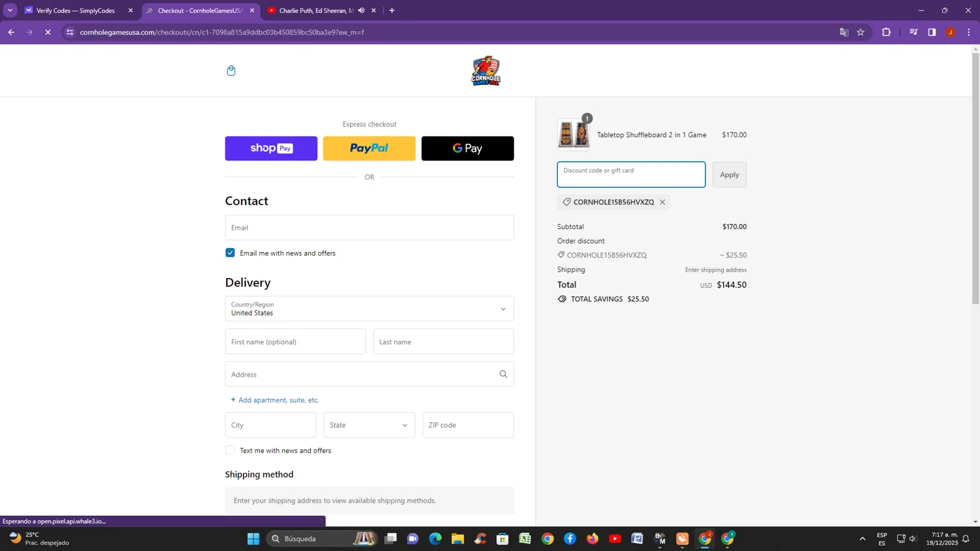Show hidden system tray icons
The image size is (980, 551).
click(x=862, y=539)
